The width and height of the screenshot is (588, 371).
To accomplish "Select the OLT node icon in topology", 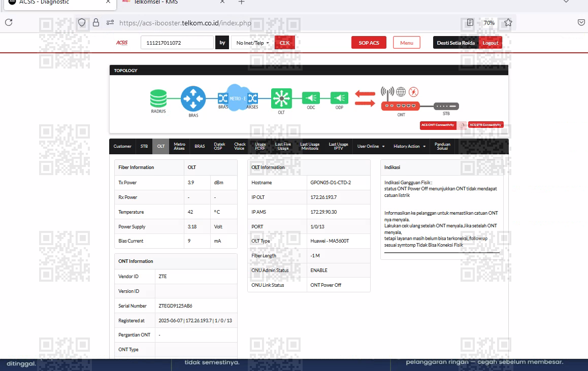I will point(281,98).
